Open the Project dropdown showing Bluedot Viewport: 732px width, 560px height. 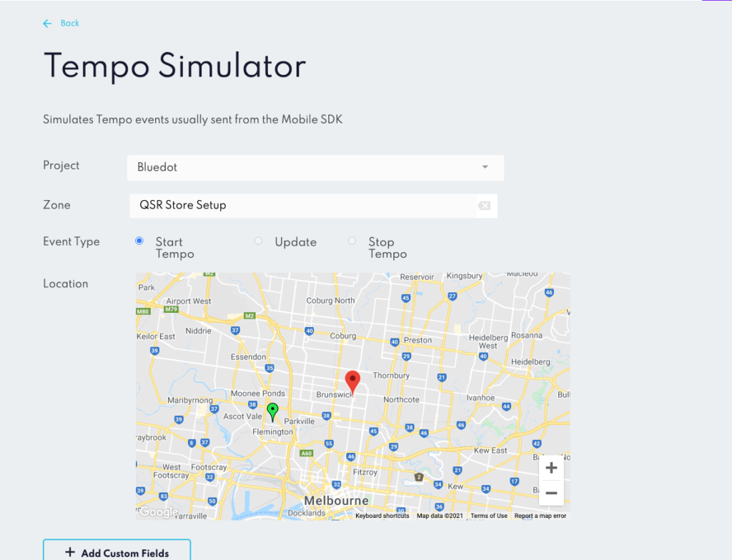pos(315,168)
